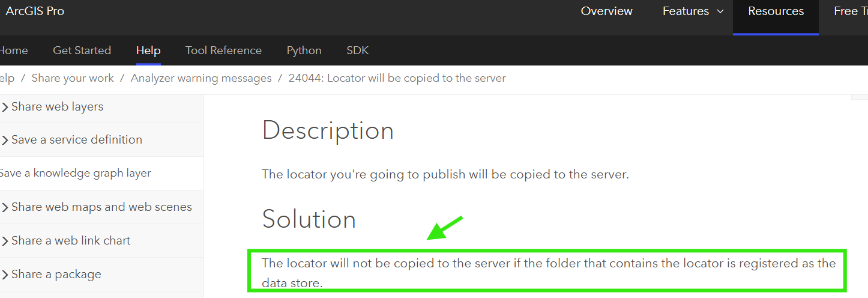
Task: Select Share a package topic text
Action: click(x=56, y=275)
